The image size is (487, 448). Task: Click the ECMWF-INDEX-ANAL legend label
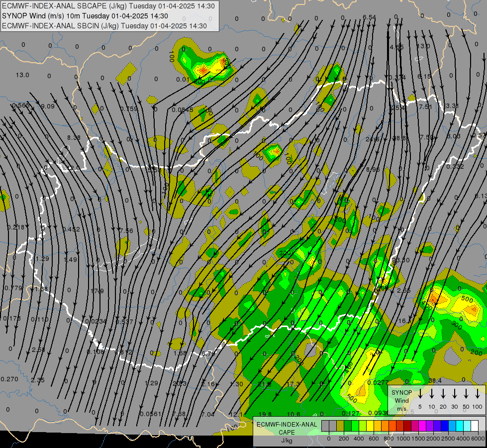coord(287,425)
